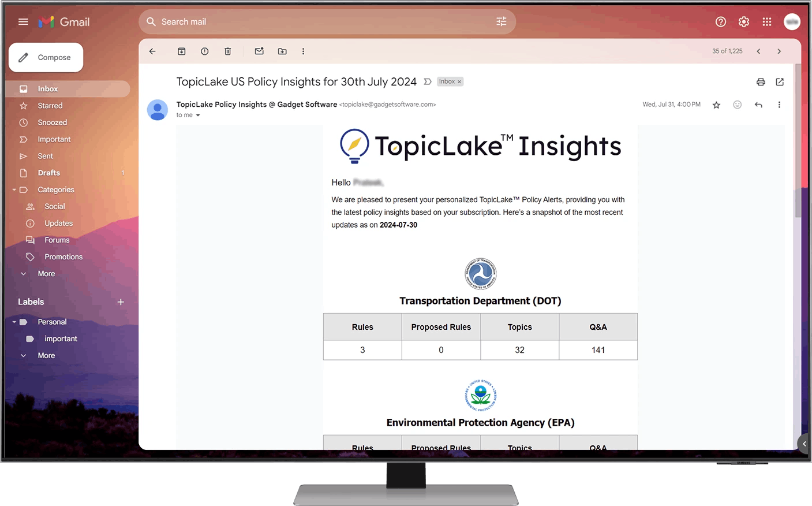812x506 pixels.
Task: Remove the Inbox label from this email
Action: point(459,81)
